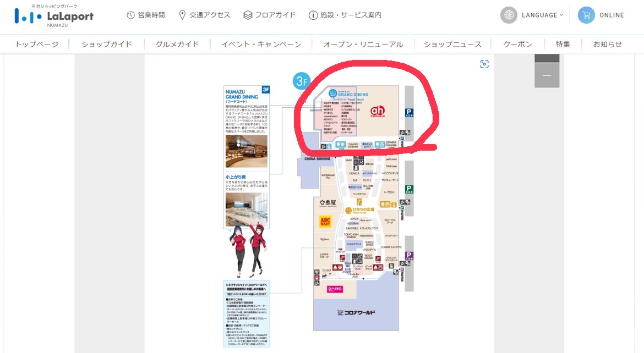
Task: Click the green P parking icon
Action: point(408,189)
